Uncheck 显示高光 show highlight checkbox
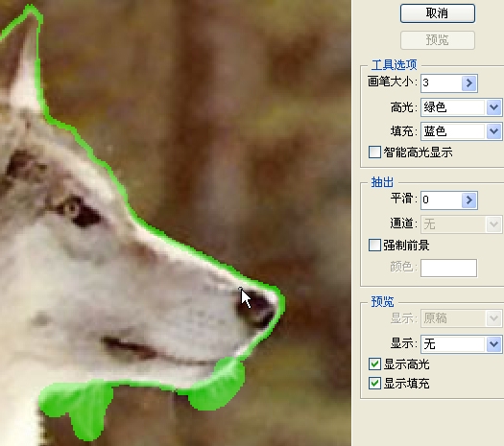This screenshot has height=446, width=504. point(374,364)
